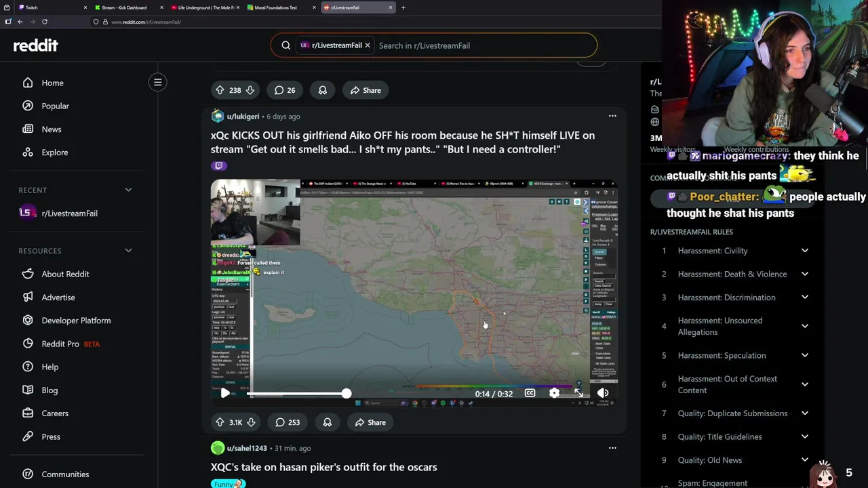Downvote the post with 3.1K votes

(251, 422)
